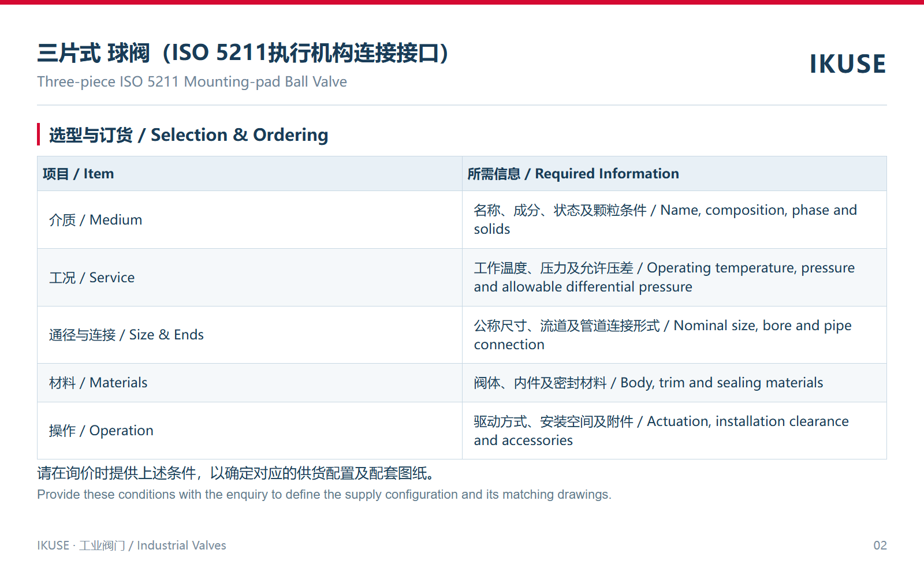The image size is (924, 568).
Task: Click the IKUSE Industrial Valves footer text
Action: 132,545
